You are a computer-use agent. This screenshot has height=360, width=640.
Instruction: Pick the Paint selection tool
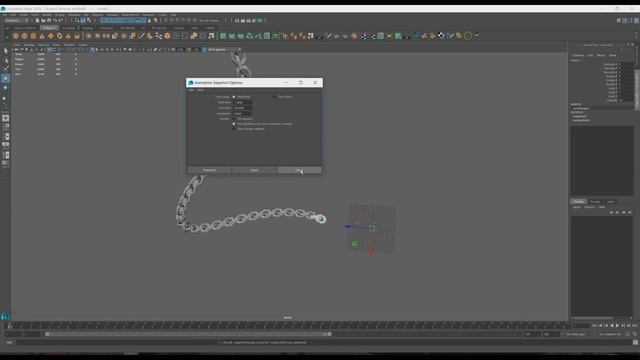click(x=5, y=69)
